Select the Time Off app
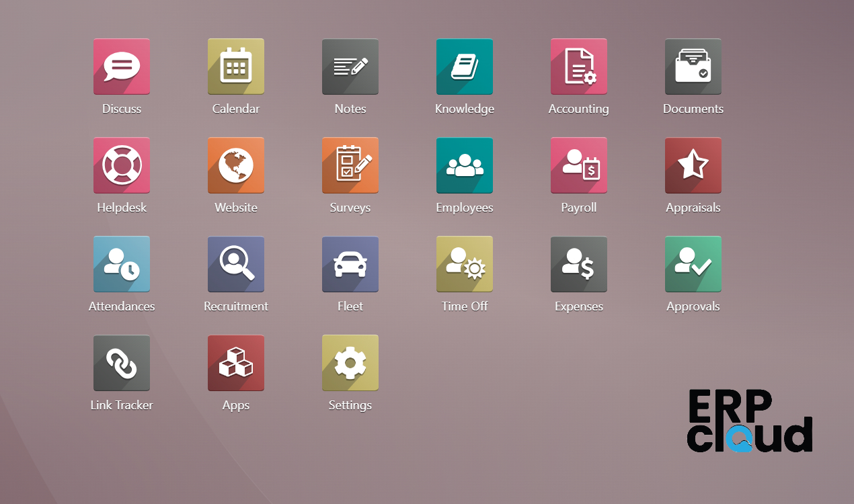854x504 pixels. (x=465, y=264)
